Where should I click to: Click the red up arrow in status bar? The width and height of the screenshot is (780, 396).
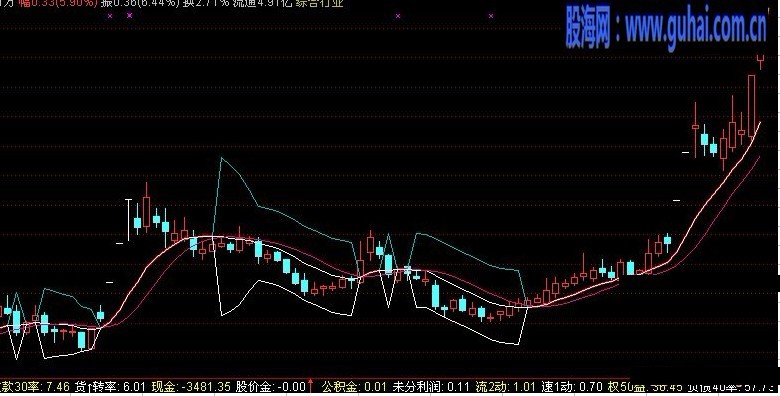pyautogui.click(x=311, y=386)
